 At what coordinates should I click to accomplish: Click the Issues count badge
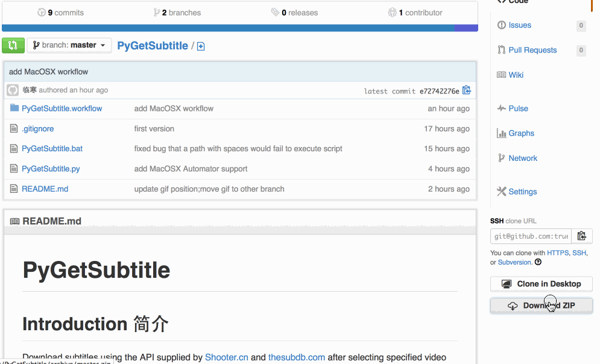tap(581, 26)
